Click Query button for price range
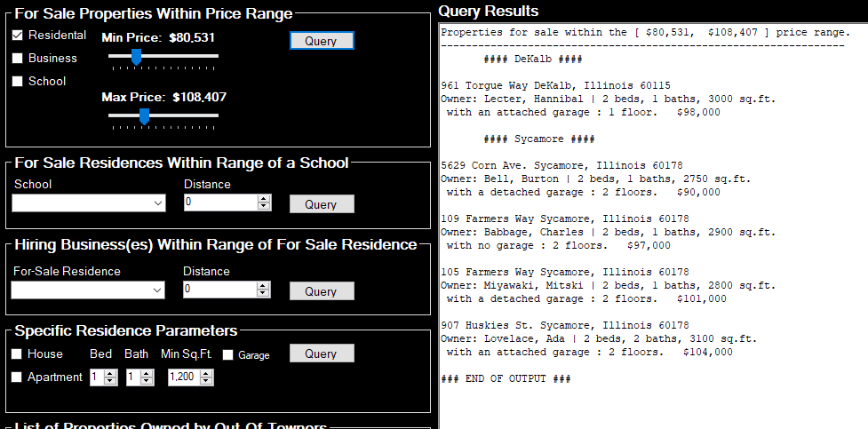868x429 pixels. 322,41
